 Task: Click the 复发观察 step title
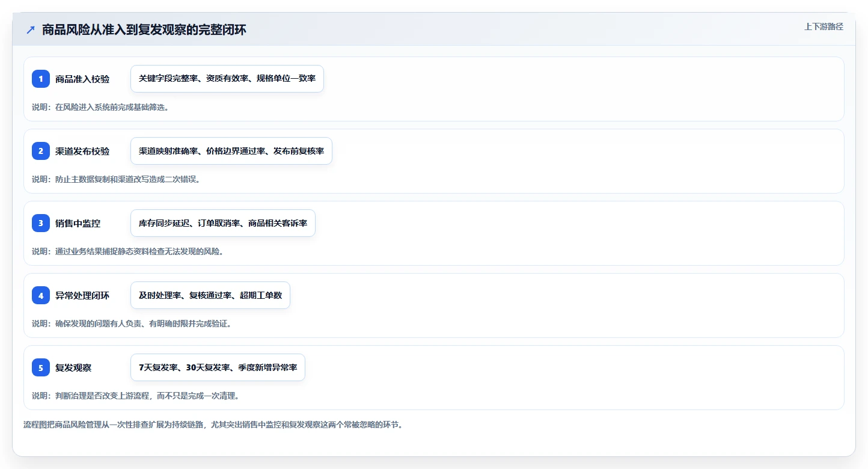click(x=73, y=367)
